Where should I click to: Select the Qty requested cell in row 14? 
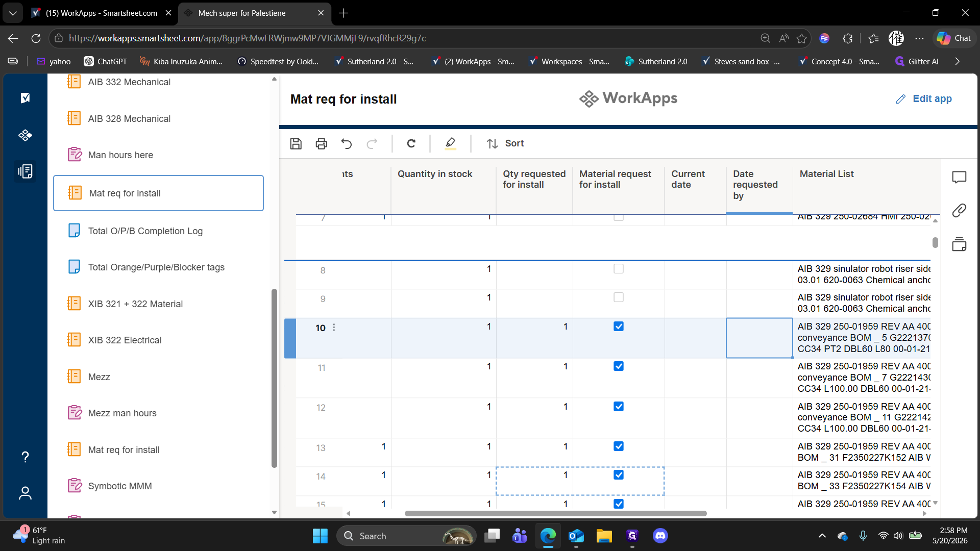tap(534, 481)
